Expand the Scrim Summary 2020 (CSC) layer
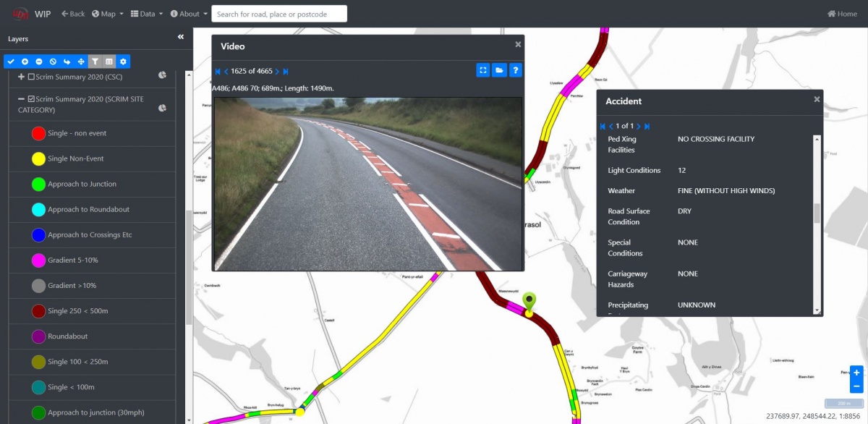868x424 pixels. (x=22, y=77)
